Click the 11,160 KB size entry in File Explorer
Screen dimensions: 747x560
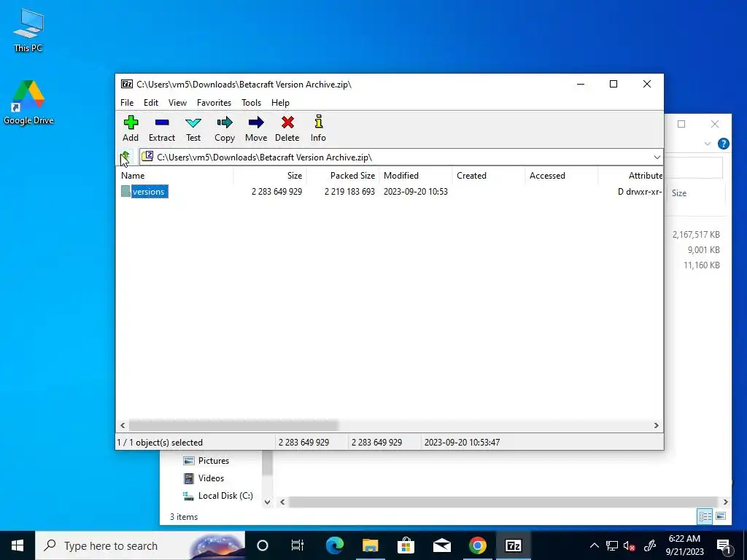click(702, 265)
